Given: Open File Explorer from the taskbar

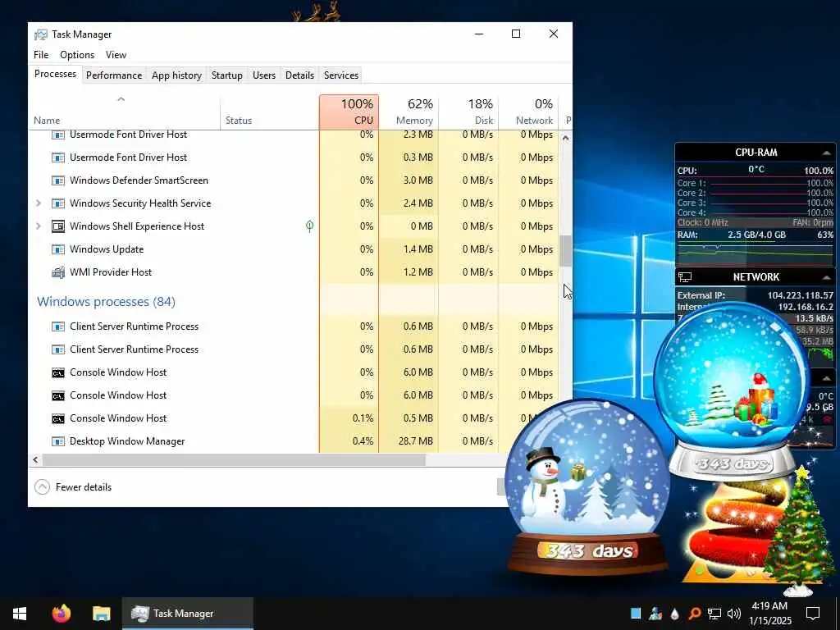Looking at the screenshot, I should [101, 614].
